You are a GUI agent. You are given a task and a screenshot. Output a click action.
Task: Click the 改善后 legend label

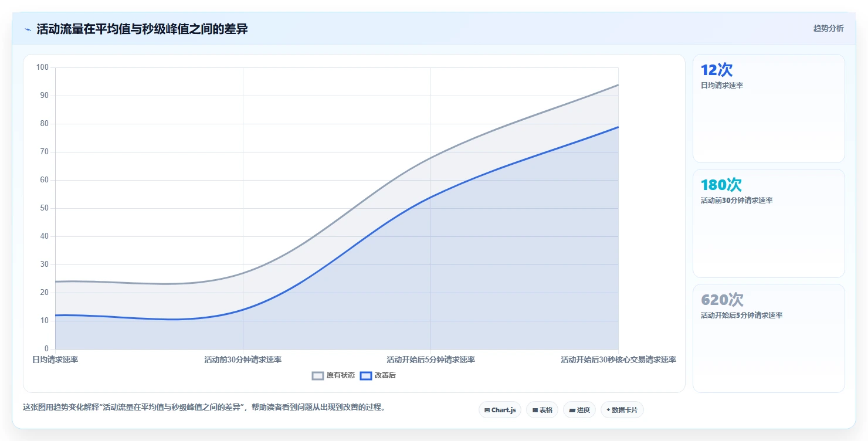tap(385, 375)
